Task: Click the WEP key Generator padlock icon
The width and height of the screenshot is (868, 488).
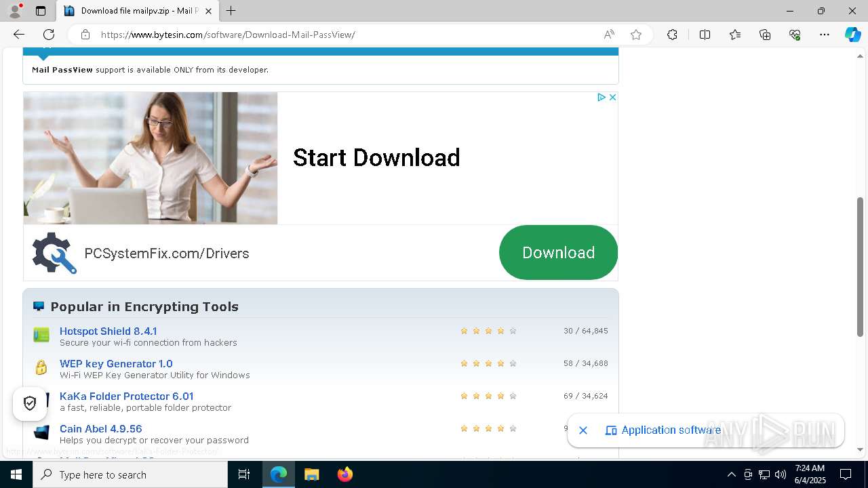Action: point(41,367)
